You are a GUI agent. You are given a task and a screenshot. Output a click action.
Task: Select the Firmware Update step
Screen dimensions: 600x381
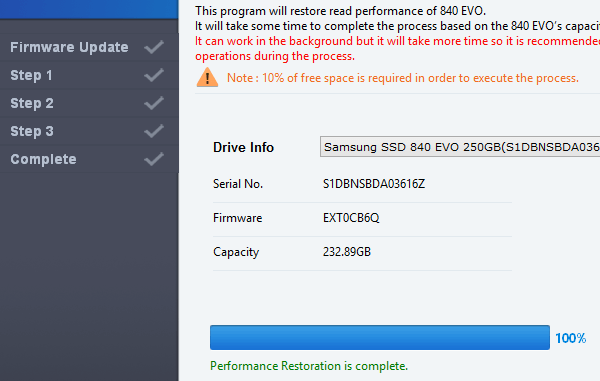point(89,47)
